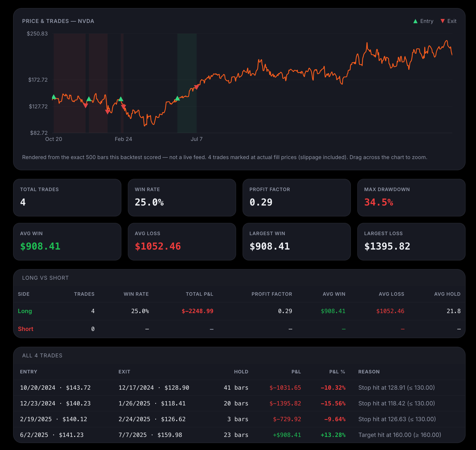This screenshot has height=450, width=476.
Task: Click the Long row label in Long vs Short
Action: 25,311
